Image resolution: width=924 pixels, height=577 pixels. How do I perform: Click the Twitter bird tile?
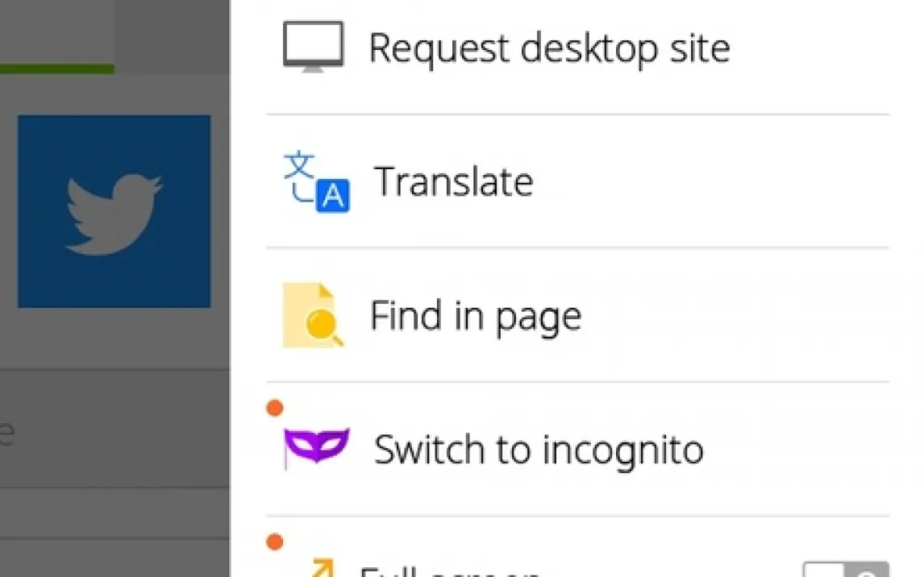point(114,211)
